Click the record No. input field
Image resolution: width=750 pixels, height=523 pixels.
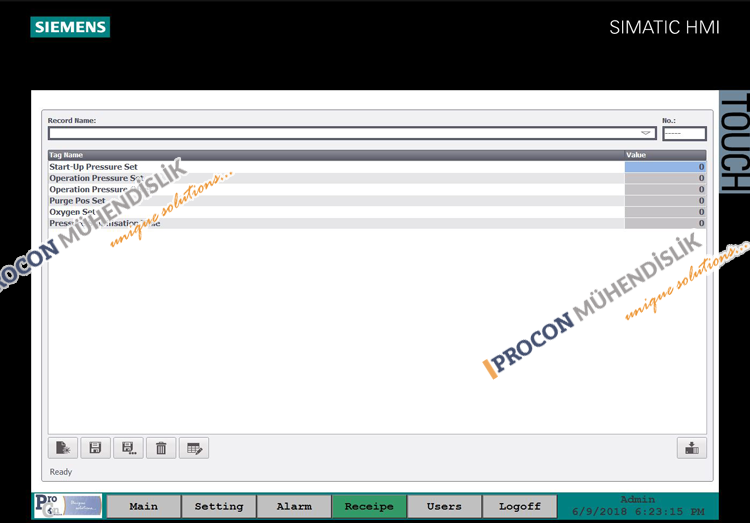[684, 134]
